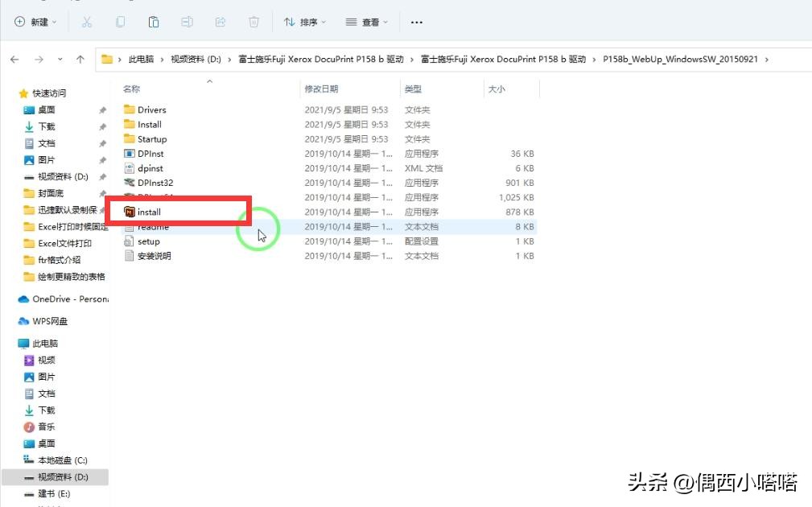Open the See more (...) toolbar menu
The image size is (812, 507).
[416, 22]
